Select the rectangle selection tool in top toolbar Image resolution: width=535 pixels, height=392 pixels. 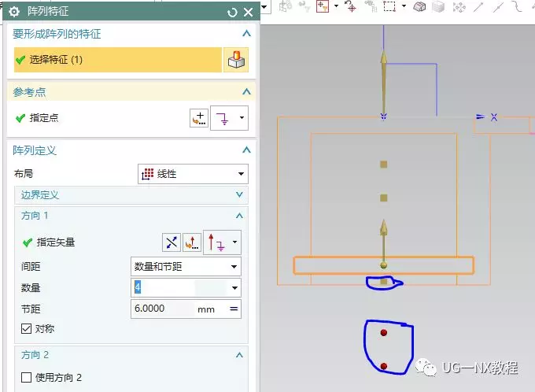pos(389,6)
